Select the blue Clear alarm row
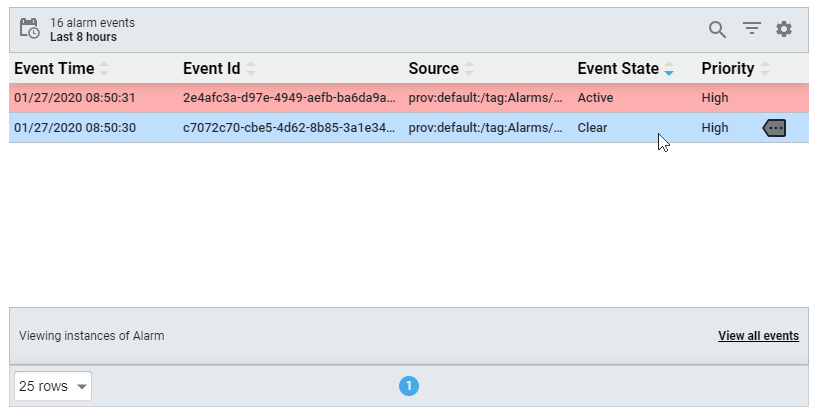 tap(409, 128)
